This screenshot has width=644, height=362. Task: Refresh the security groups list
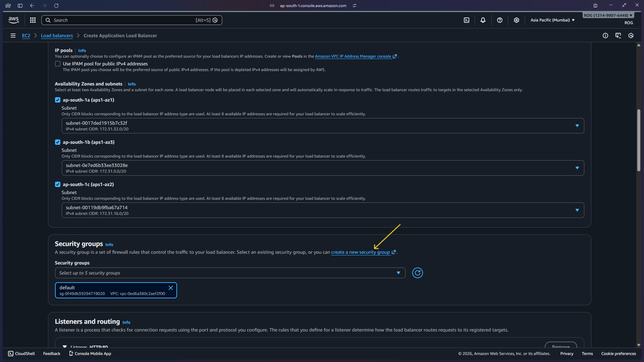[417, 273]
